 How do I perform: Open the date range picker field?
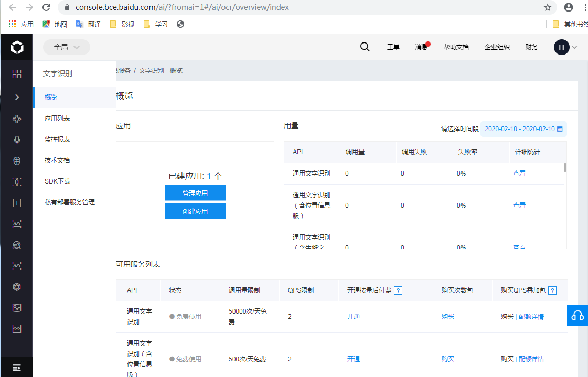[523, 129]
